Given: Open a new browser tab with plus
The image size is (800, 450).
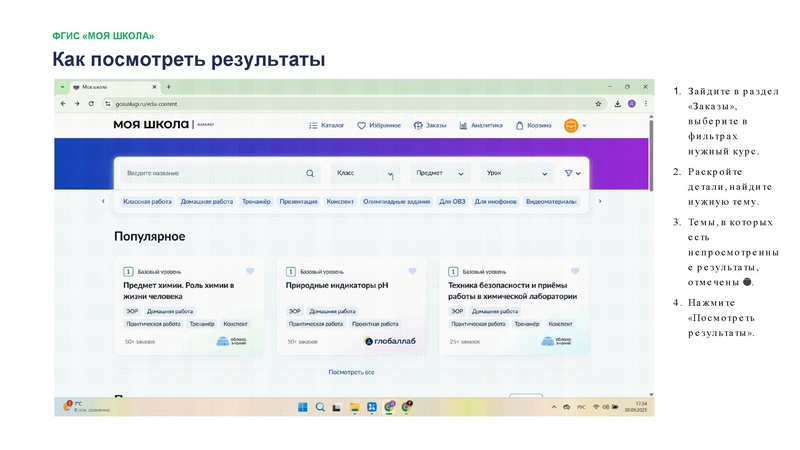Looking at the screenshot, I should click(x=169, y=87).
